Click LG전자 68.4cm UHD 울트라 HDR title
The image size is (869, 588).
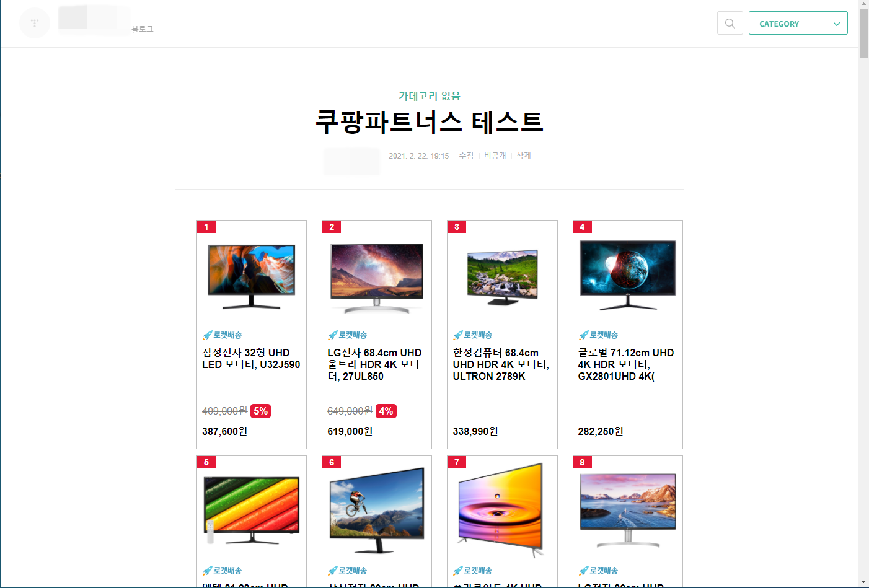click(374, 364)
